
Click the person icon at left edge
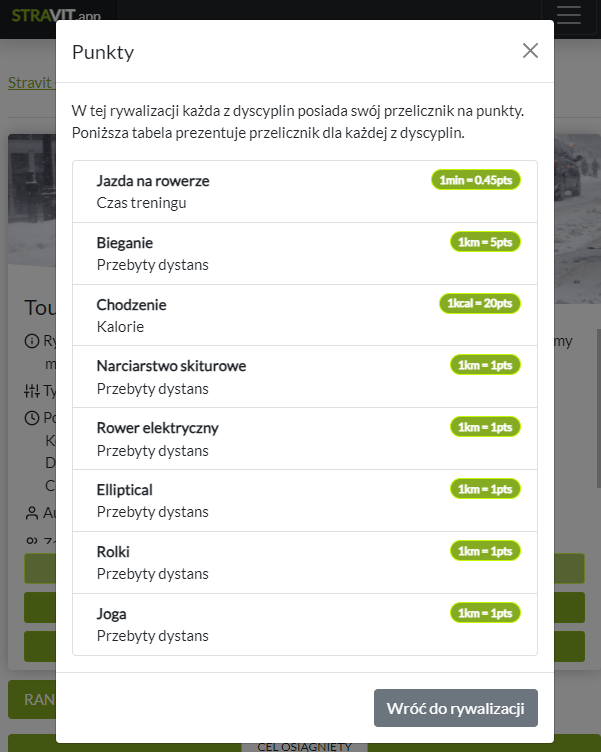(x=32, y=513)
